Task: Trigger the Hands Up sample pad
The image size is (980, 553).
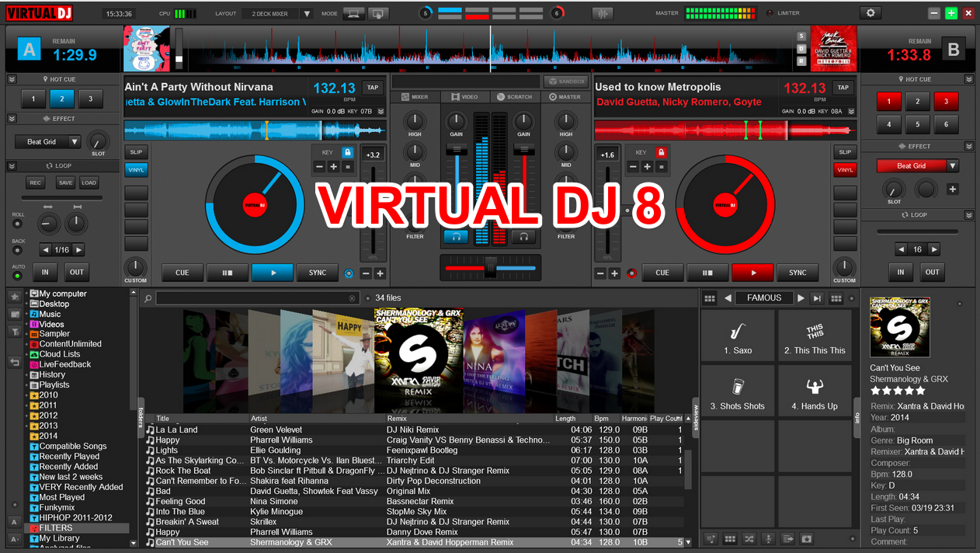Action: coord(815,391)
